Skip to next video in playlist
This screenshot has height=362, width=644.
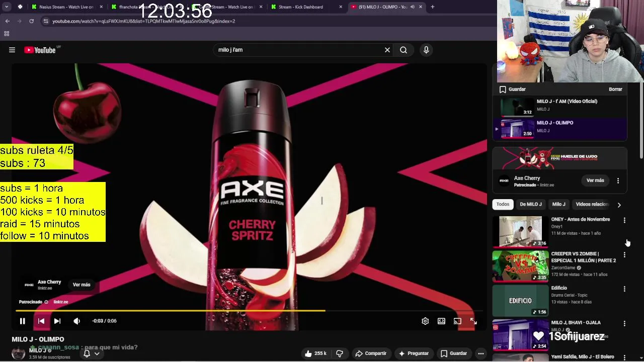(x=57, y=321)
